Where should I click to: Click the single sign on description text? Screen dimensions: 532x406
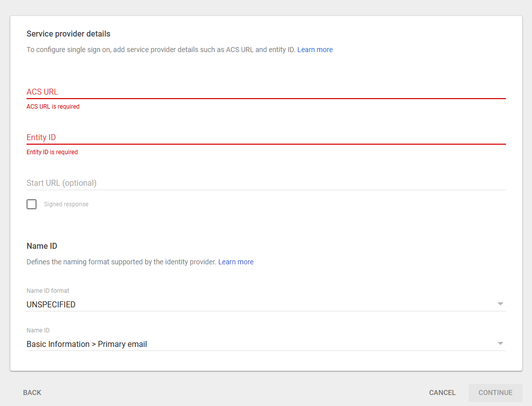(x=160, y=50)
